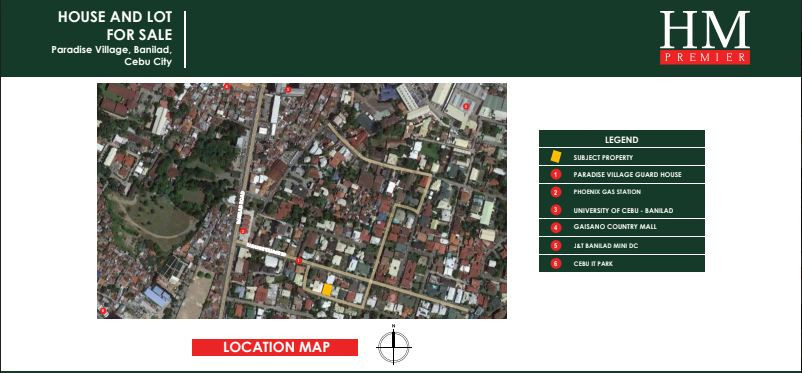Click the red map marker beside Banilad Road label
Viewport: 802px width, 373px height.
243,231
